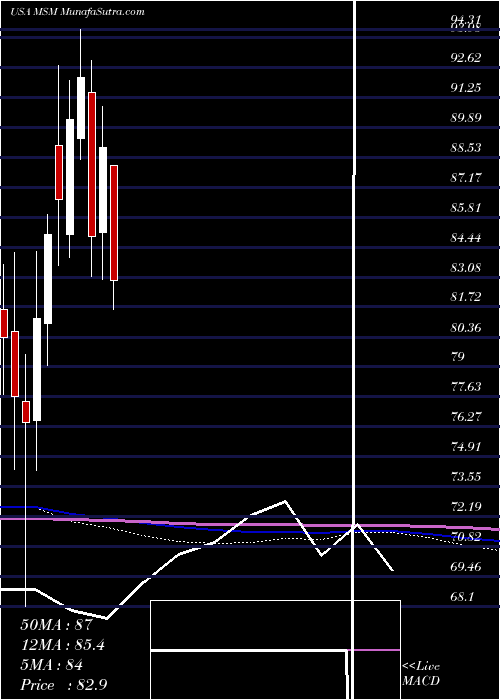Click the long red candlestick opening near 91
The image size is (500, 700).
pos(92,164)
